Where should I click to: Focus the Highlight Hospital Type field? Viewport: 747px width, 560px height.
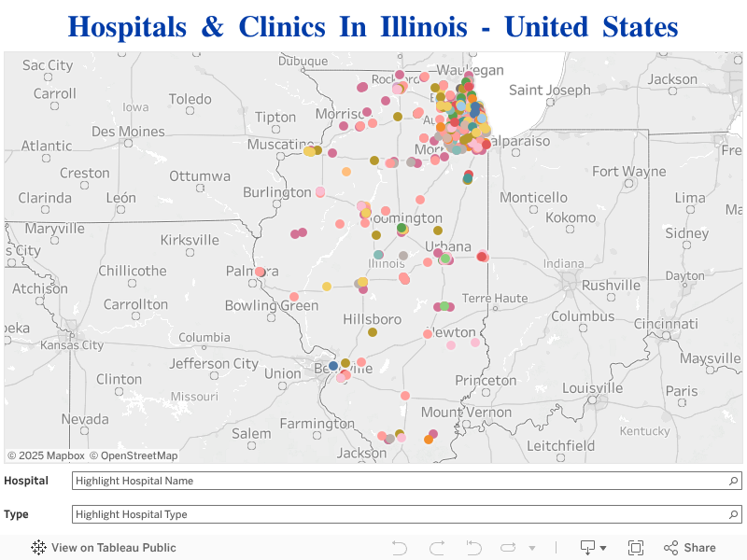click(x=407, y=514)
